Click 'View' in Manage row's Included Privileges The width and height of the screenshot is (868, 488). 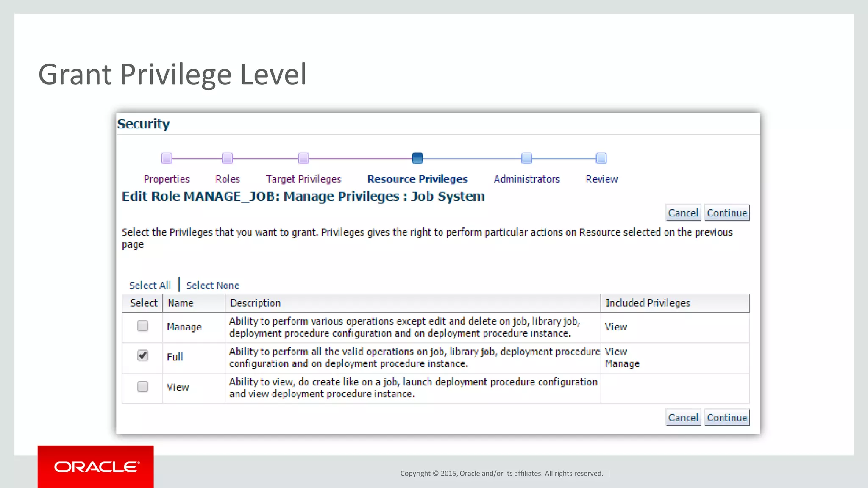click(x=616, y=327)
